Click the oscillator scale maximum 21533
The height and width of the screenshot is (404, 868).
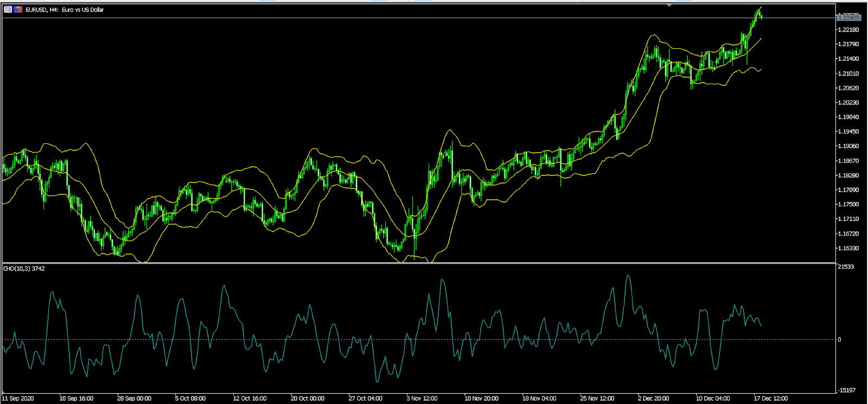(846, 267)
